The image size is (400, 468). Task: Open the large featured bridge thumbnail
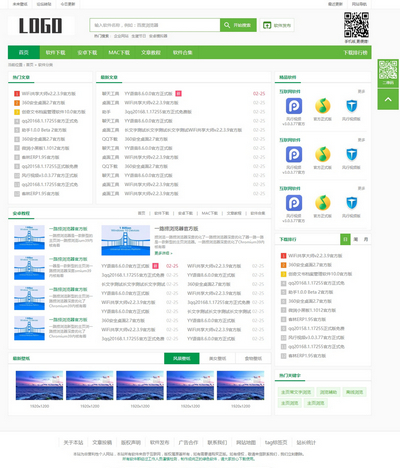pyautogui.click(x=126, y=240)
